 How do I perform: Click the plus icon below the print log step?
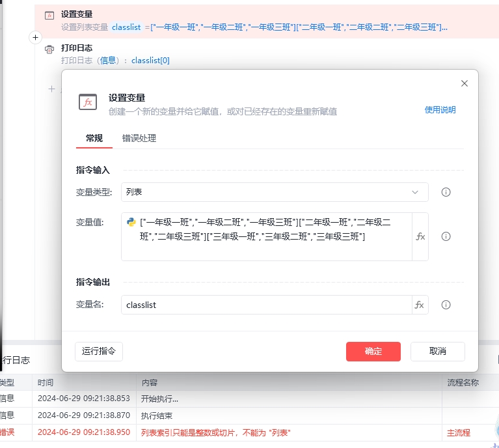point(51,89)
